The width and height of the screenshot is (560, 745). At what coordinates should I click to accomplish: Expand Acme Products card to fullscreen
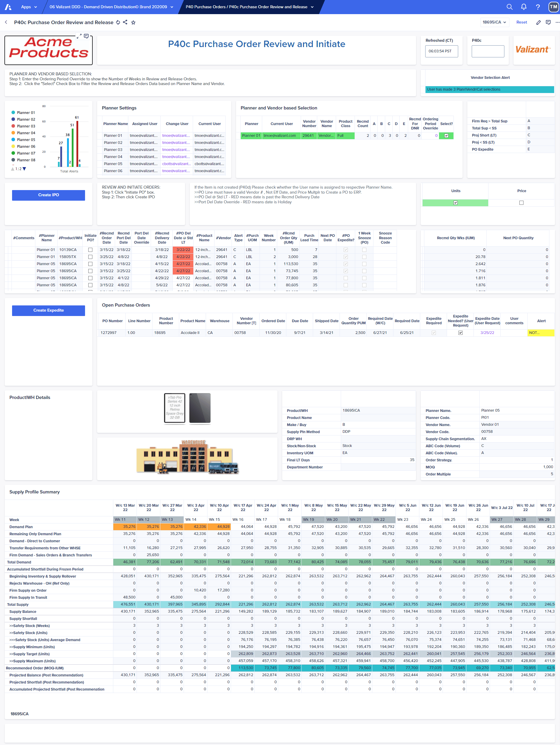pos(79,36)
